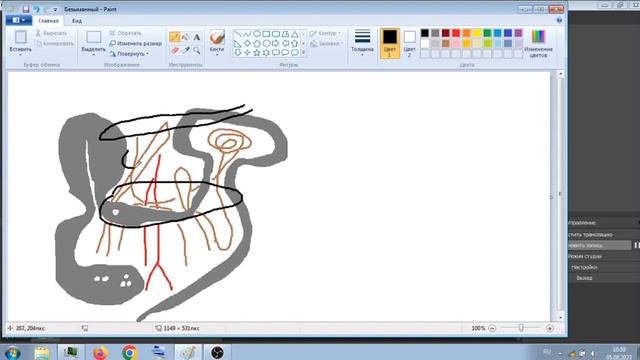Click the Save icon in the quick access toolbar

pyautogui.click(x=26, y=9)
